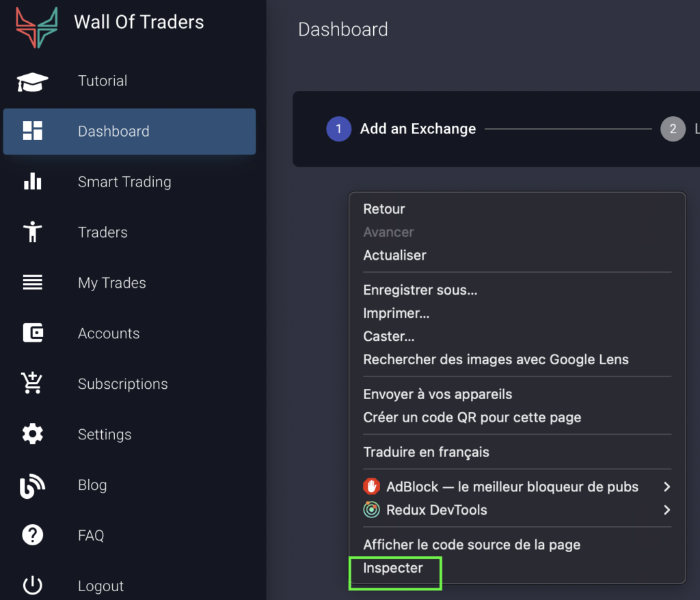Open Settings with the gear icon
Image resolution: width=700 pixels, height=600 pixels.
(x=31, y=434)
